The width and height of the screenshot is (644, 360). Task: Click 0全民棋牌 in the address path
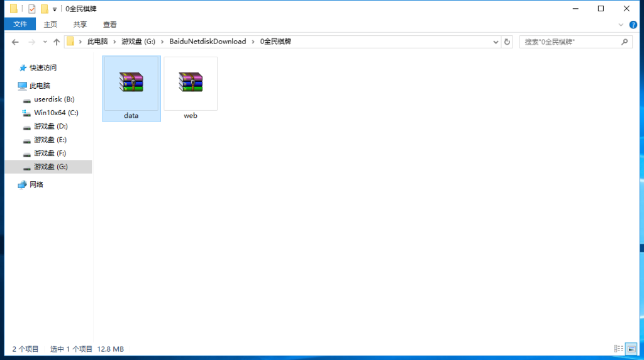275,42
